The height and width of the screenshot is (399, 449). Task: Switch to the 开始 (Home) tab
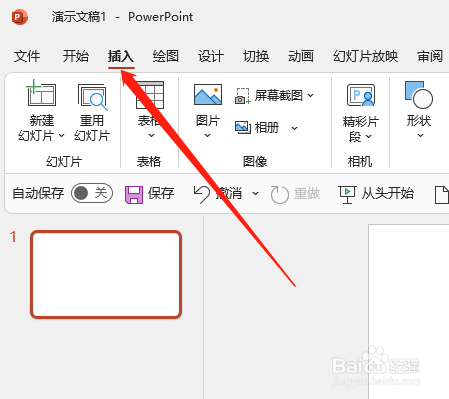point(76,56)
